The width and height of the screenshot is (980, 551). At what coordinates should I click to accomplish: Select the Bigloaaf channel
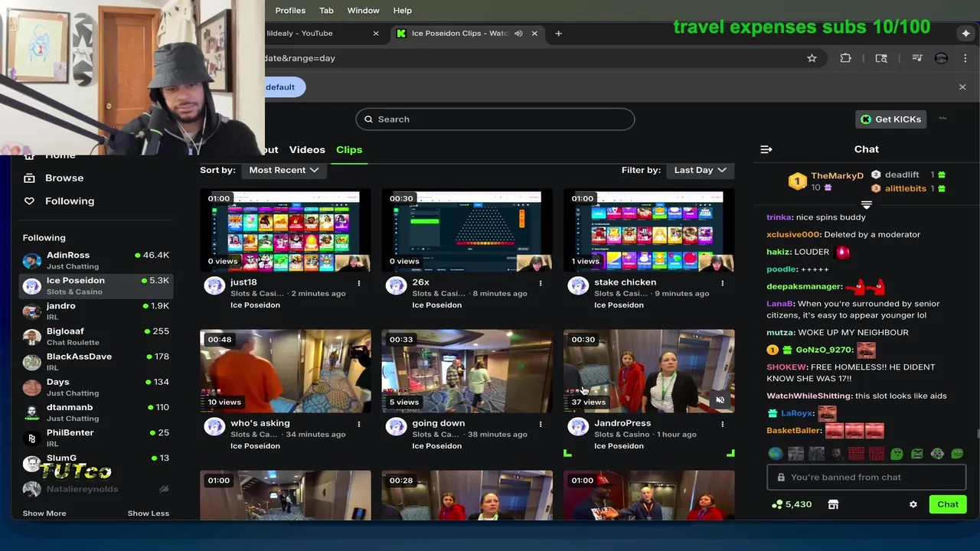97,336
